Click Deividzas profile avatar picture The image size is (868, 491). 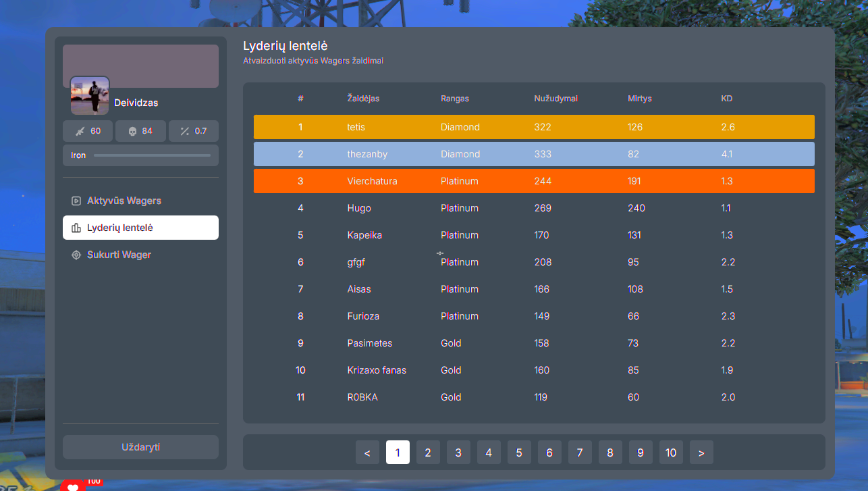point(90,95)
